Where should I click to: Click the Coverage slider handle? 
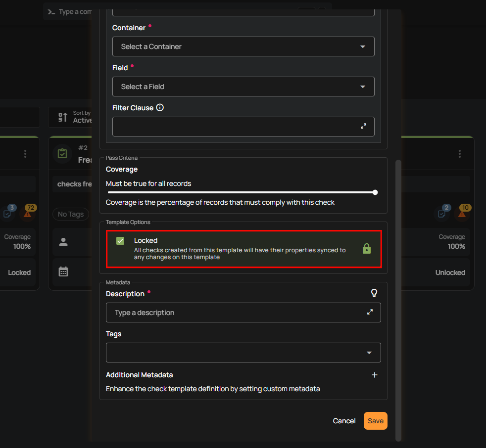[375, 192]
